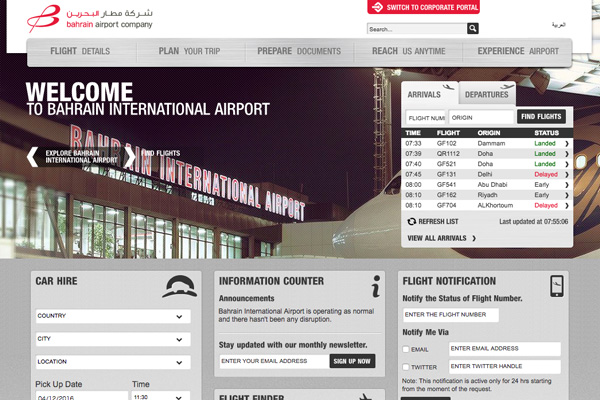The height and width of the screenshot is (400, 600).
Task: Open the Location dropdown in Car Hire
Action: tap(113, 362)
